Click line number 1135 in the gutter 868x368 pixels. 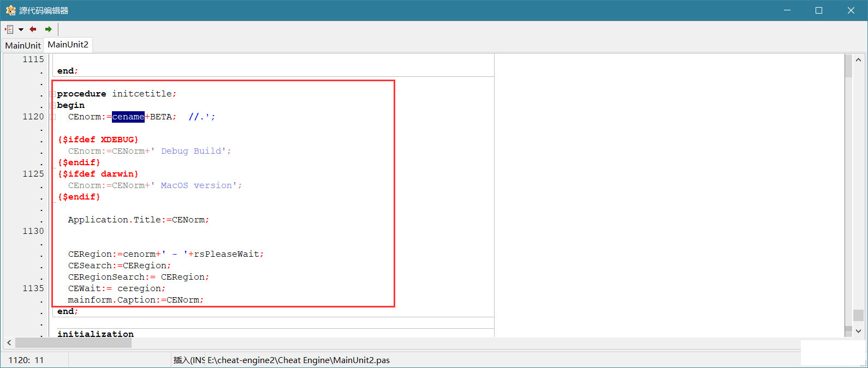tap(33, 288)
